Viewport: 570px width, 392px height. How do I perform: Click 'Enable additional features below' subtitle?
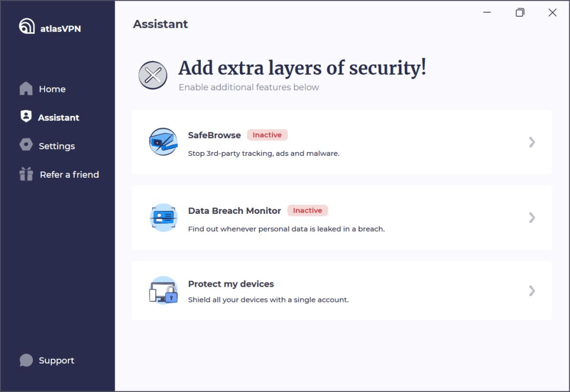point(249,87)
